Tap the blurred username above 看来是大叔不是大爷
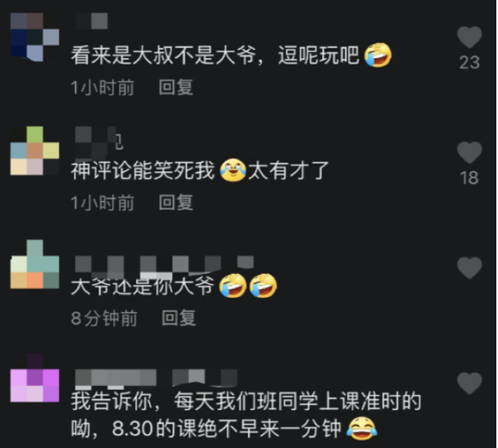This screenshot has width=498, height=448. [91, 21]
